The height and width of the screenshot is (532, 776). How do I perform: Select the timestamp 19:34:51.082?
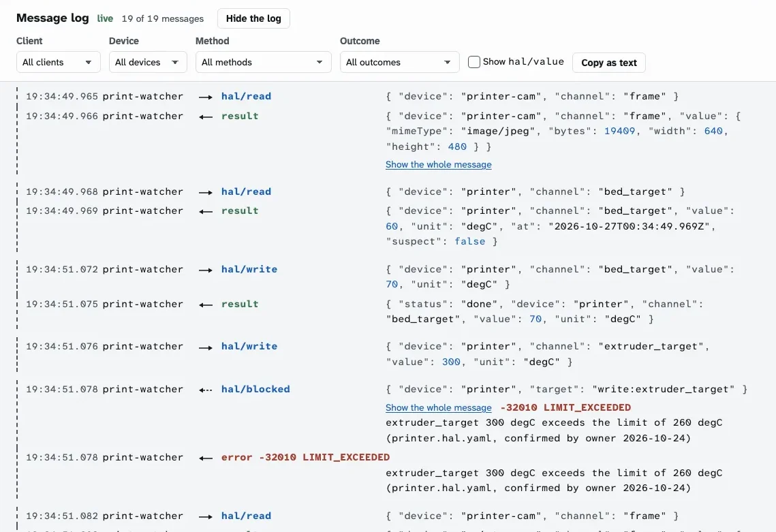tap(62, 516)
